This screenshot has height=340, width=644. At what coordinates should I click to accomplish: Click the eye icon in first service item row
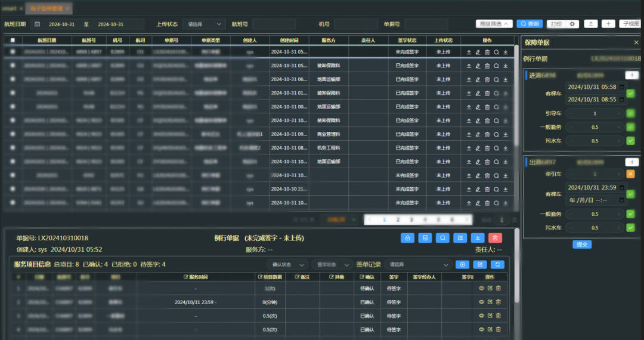(481, 288)
